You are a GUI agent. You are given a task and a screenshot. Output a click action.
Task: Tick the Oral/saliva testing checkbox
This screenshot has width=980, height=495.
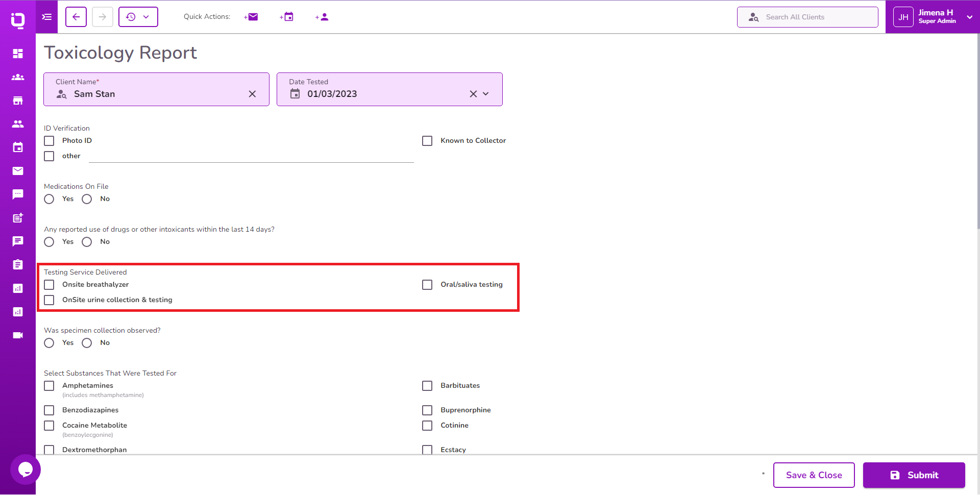427,285
